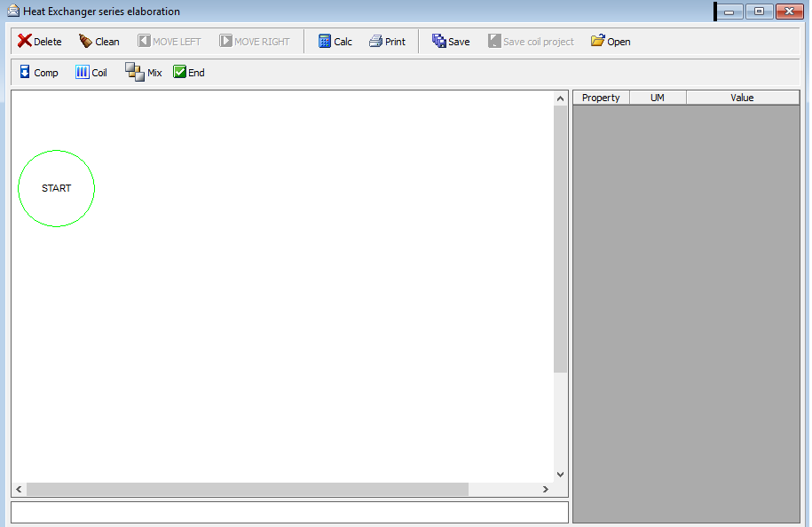Add a Comp element via its icon
This screenshot has height=527, width=812.
25,72
